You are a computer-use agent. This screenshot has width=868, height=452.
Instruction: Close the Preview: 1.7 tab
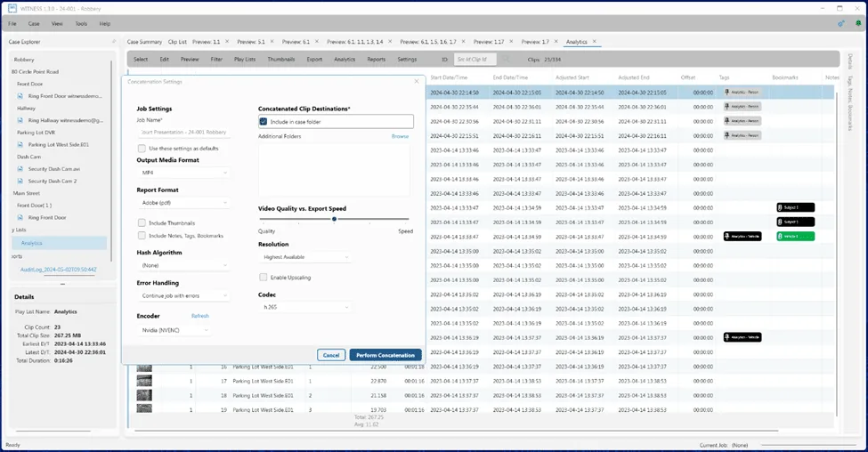(556, 42)
